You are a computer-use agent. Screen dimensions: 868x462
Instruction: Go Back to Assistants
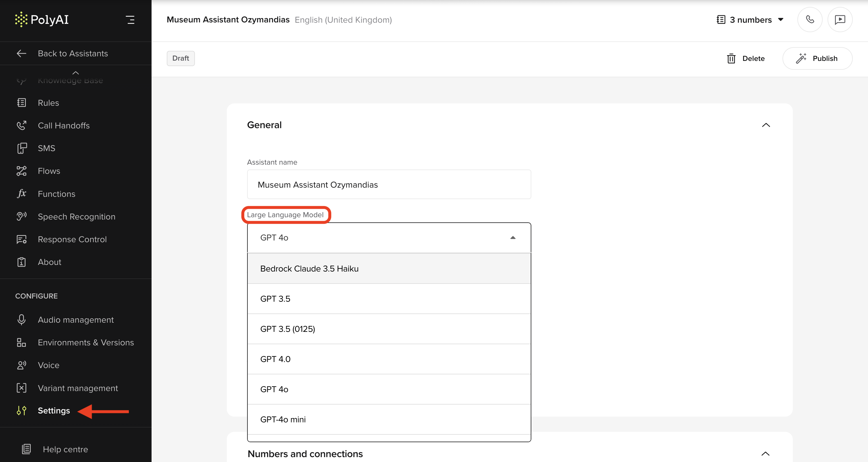click(72, 54)
